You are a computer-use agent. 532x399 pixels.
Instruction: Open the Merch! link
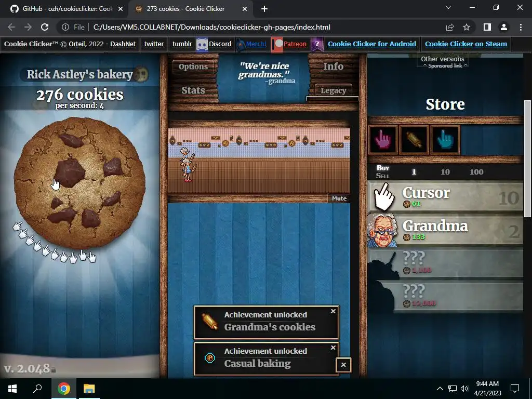(256, 44)
